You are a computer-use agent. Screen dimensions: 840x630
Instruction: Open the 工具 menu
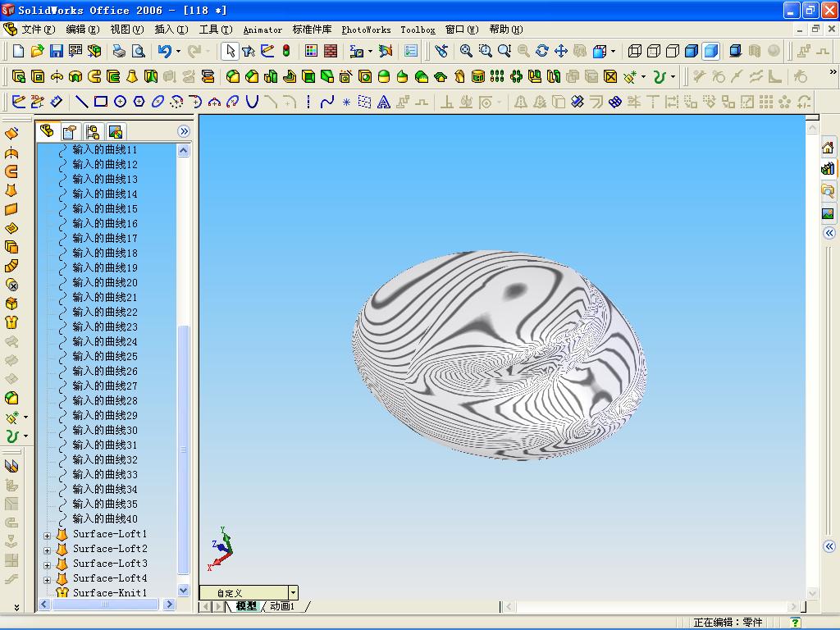point(216,30)
